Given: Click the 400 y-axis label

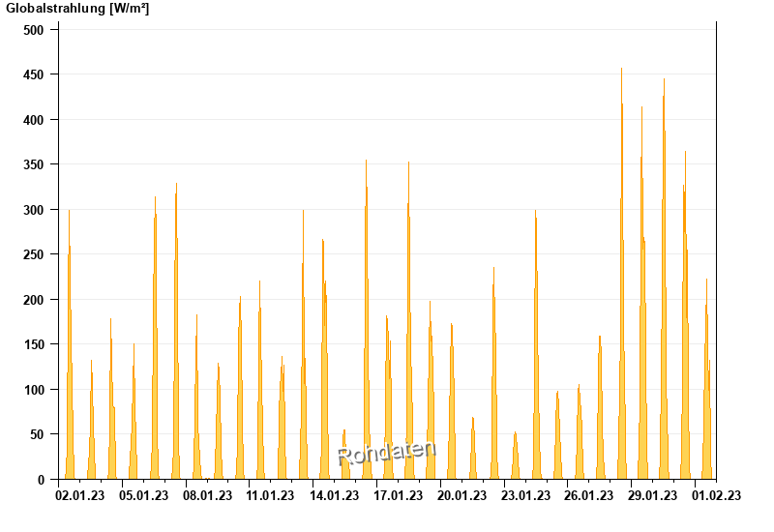Looking at the screenshot, I should point(34,120).
